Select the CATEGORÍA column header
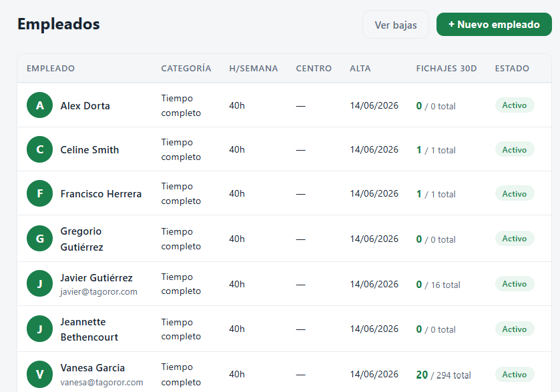Screen dimensions: 560x392 click(186, 69)
